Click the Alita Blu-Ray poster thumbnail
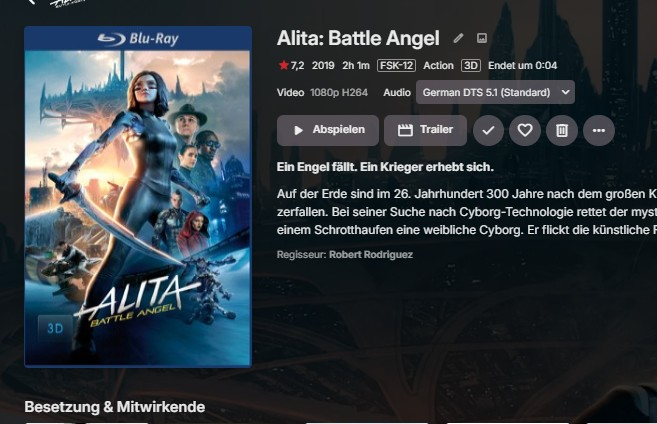 pyautogui.click(x=138, y=196)
